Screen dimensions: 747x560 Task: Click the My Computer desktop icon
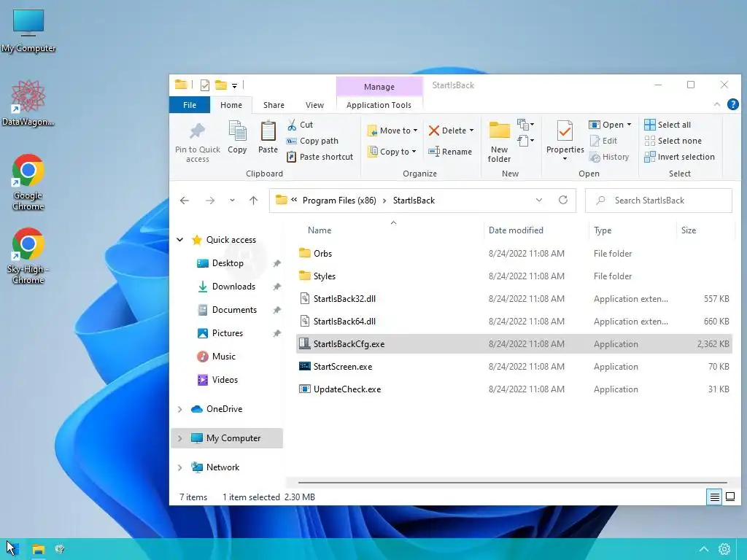[x=28, y=31]
